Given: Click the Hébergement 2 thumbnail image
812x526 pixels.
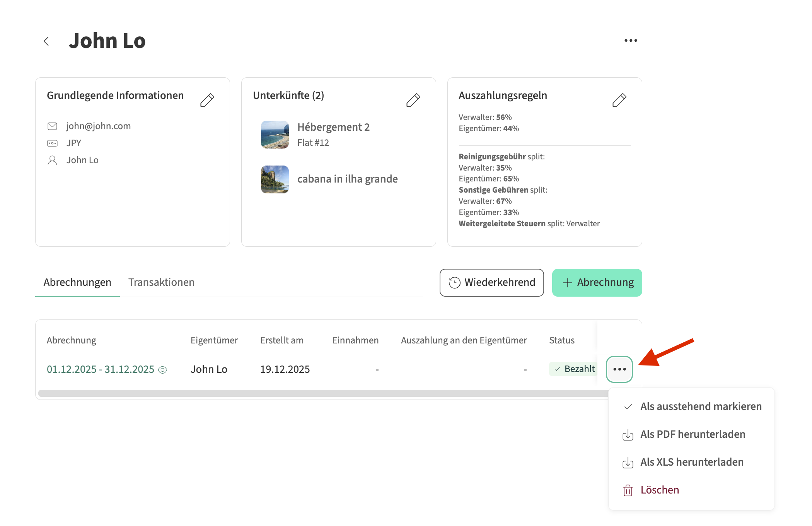Looking at the screenshot, I should pyautogui.click(x=275, y=135).
